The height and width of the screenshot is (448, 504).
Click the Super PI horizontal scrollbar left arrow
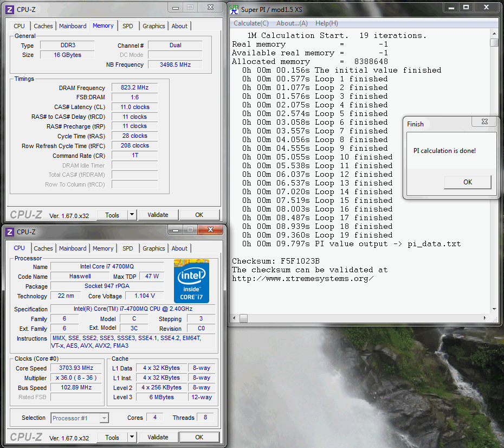coord(234,318)
